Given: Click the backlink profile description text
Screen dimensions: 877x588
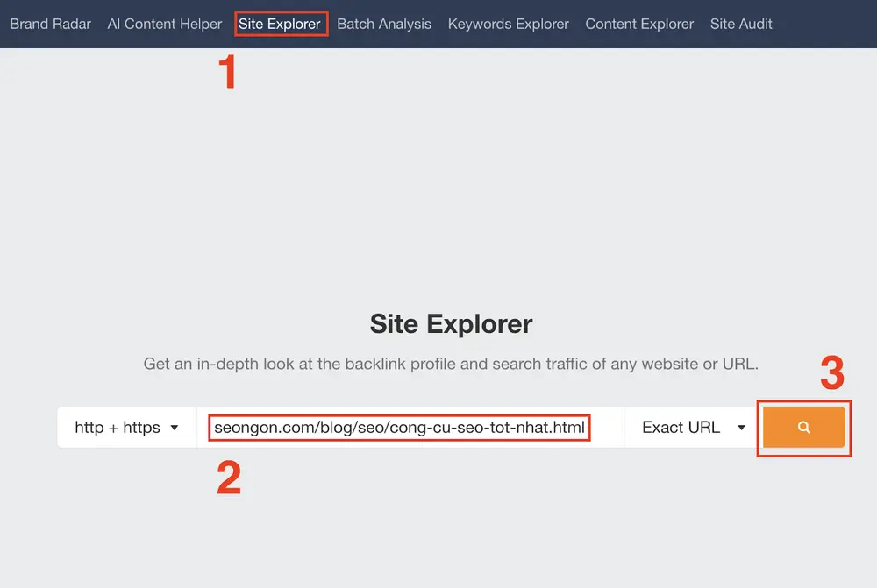Looking at the screenshot, I should click(451, 364).
